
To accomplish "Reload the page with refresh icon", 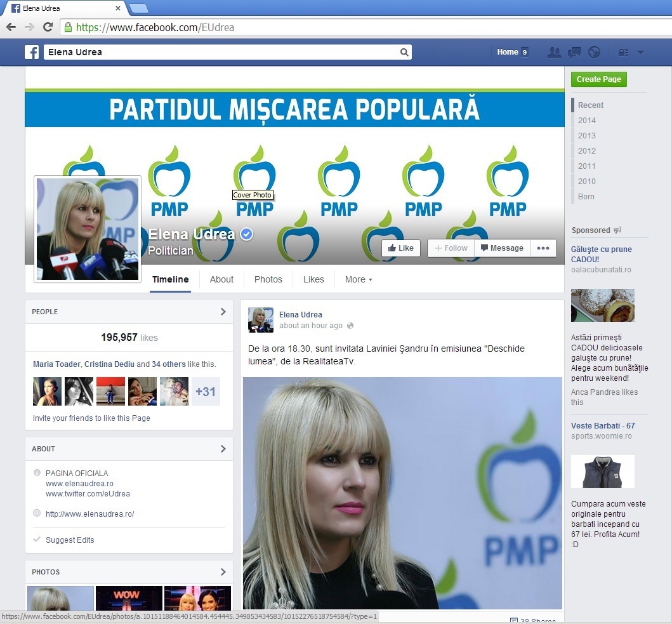I will (x=48, y=27).
